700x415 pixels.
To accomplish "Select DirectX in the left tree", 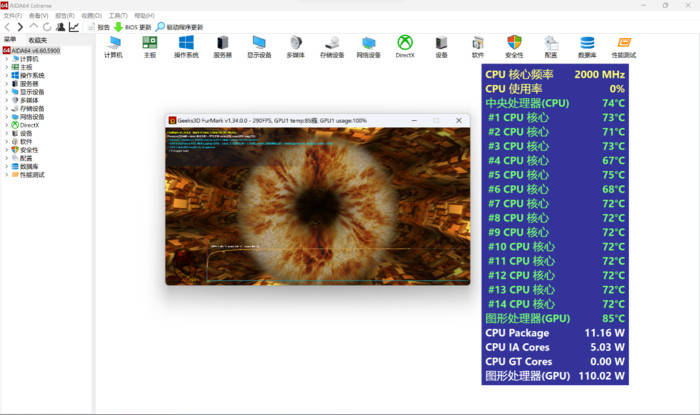I will [x=29, y=125].
